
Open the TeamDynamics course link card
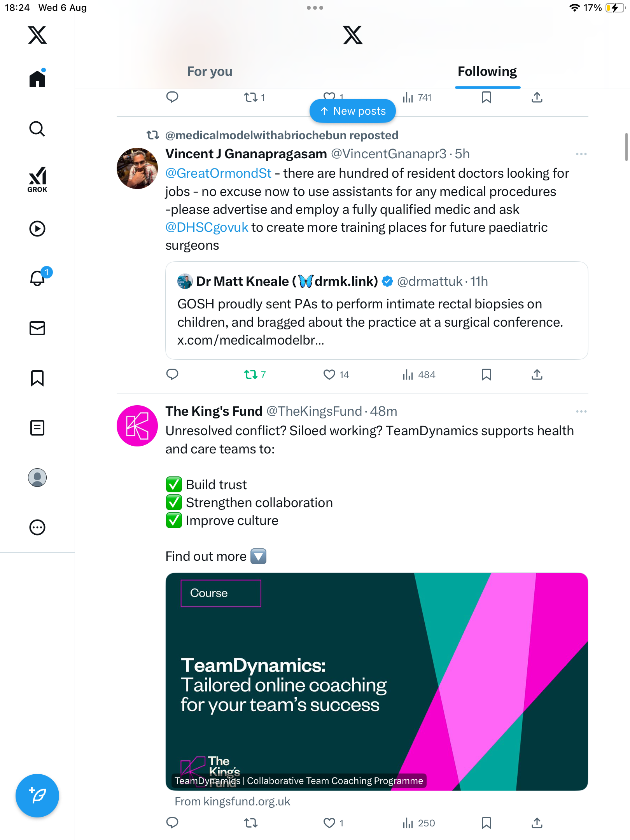click(376, 681)
